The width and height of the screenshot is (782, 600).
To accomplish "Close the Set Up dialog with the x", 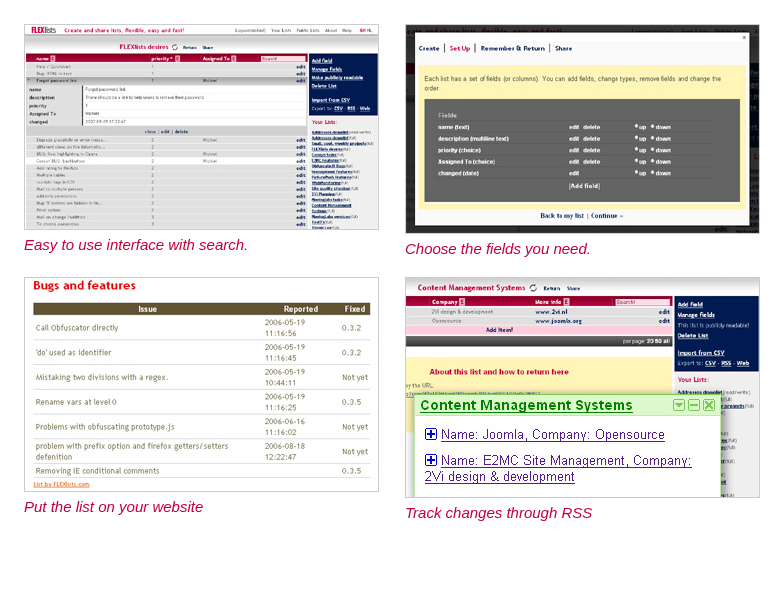I will tap(744, 37).
